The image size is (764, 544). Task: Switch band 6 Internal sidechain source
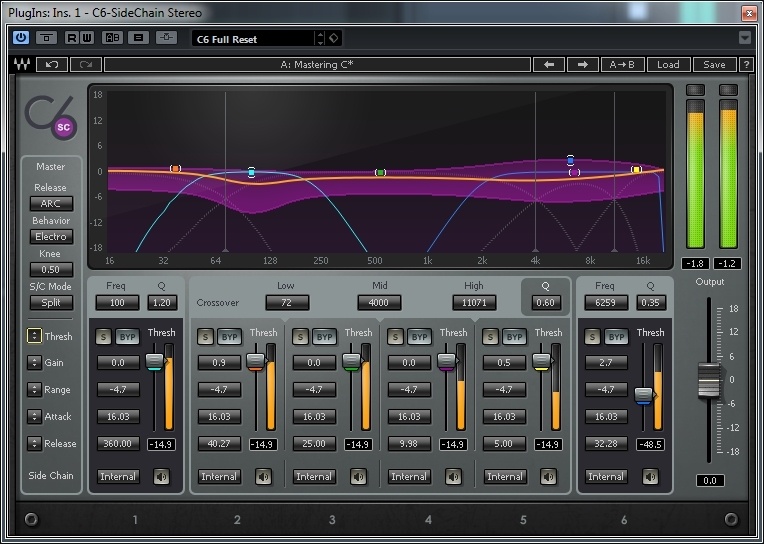tap(606, 476)
